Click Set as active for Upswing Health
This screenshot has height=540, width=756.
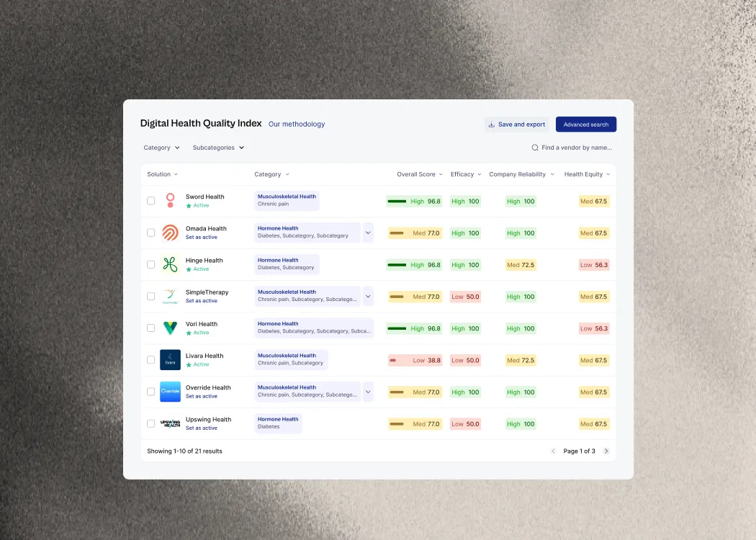click(202, 428)
